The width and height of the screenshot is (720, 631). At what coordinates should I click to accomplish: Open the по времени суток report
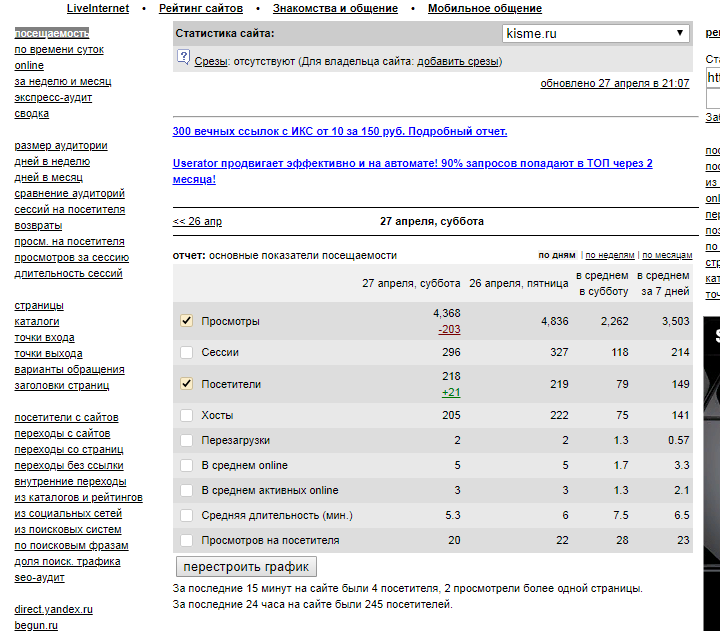(59, 49)
